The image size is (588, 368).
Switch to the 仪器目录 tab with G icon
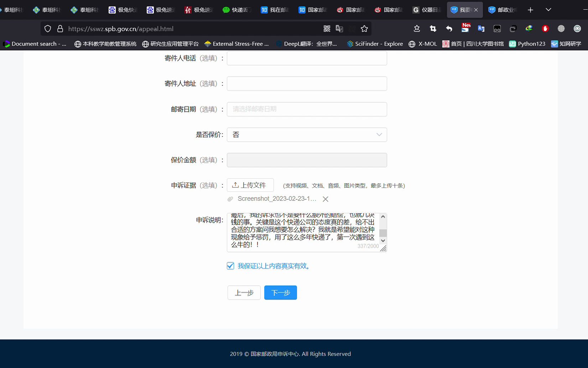click(427, 10)
